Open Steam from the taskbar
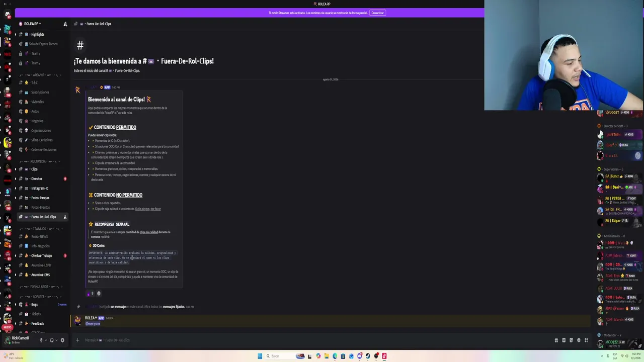 click(x=368, y=356)
